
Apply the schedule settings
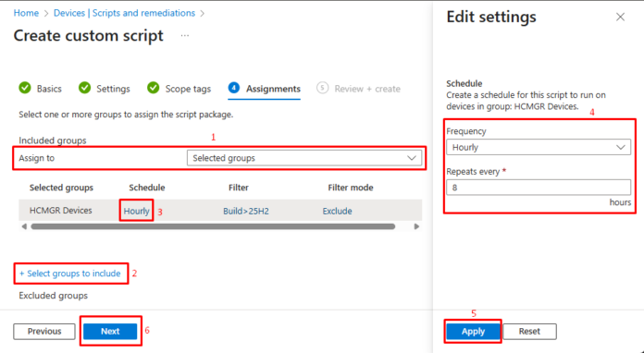(473, 331)
